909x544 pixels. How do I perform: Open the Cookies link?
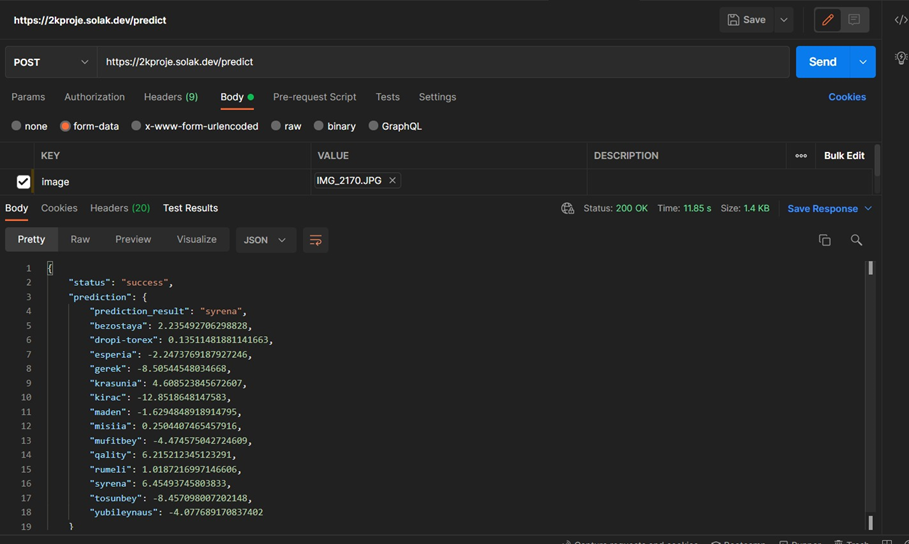847,97
